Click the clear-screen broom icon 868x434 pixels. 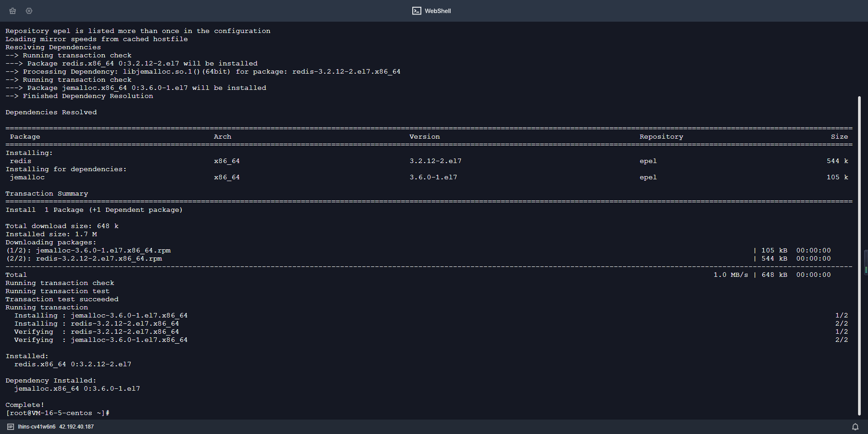[13, 11]
